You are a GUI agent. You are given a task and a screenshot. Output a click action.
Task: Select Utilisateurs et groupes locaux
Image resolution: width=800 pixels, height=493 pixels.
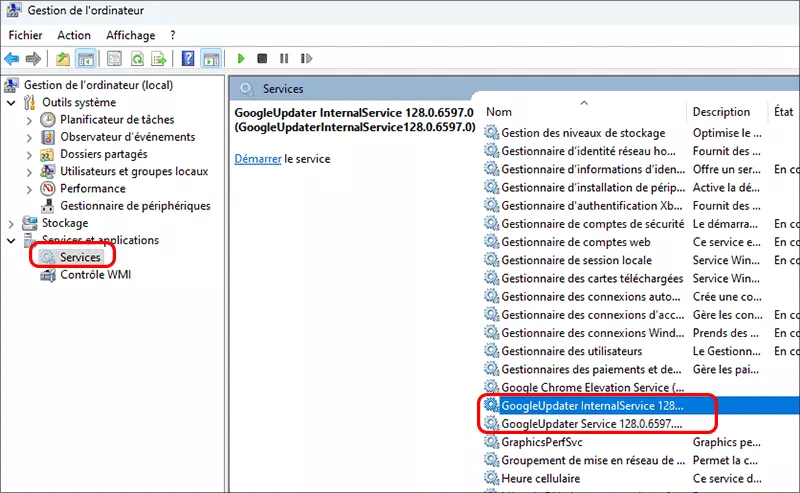pos(134,171)
